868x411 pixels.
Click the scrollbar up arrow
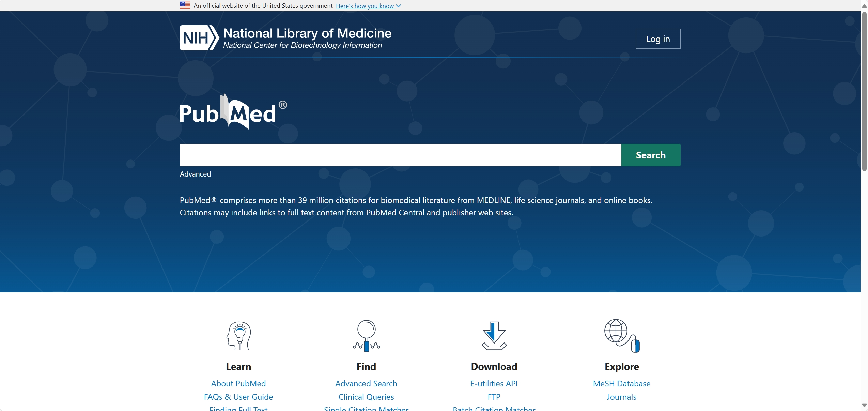click(x=864, y=6)
